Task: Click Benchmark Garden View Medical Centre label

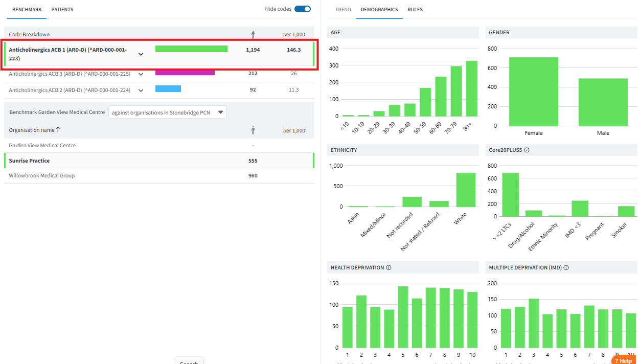Action: coord(57,112)
